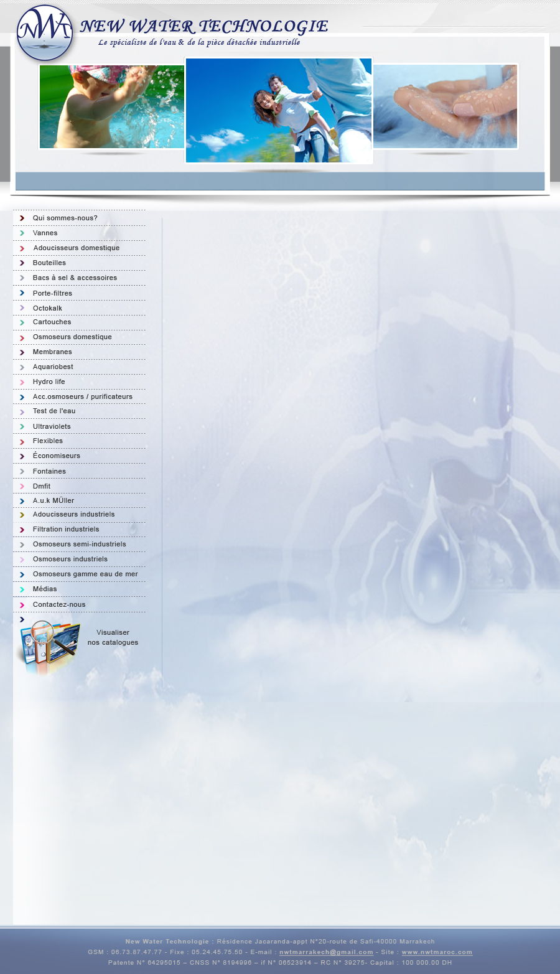Click arrow icon beside Dmfit
The height and width of the screenshot is (974, 560).
(22, 487)
